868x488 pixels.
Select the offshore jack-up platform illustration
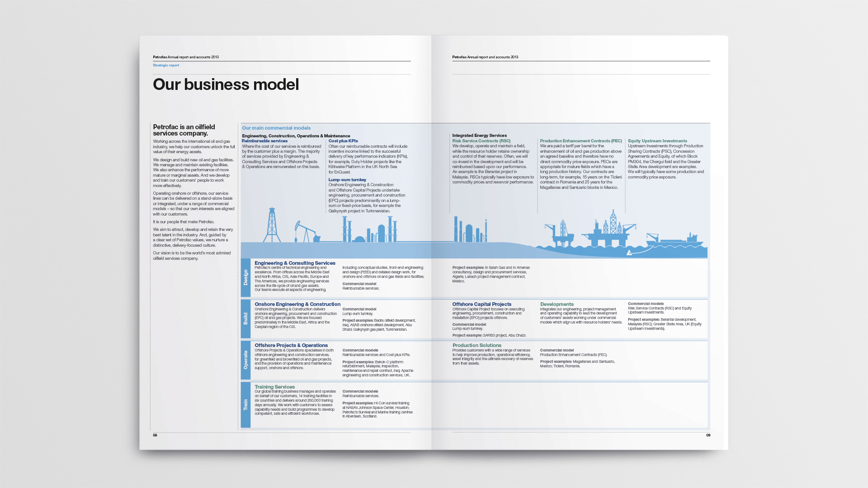pos(560,234)
